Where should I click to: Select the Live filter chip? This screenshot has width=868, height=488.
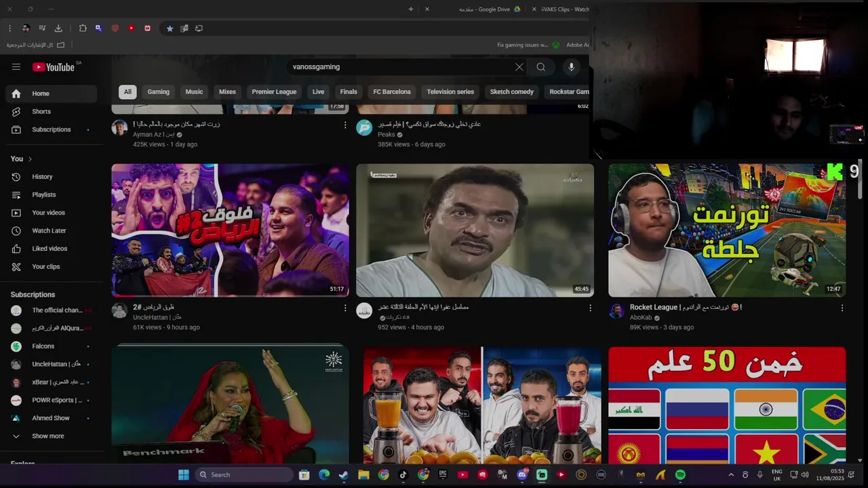[x=318, y=91]
